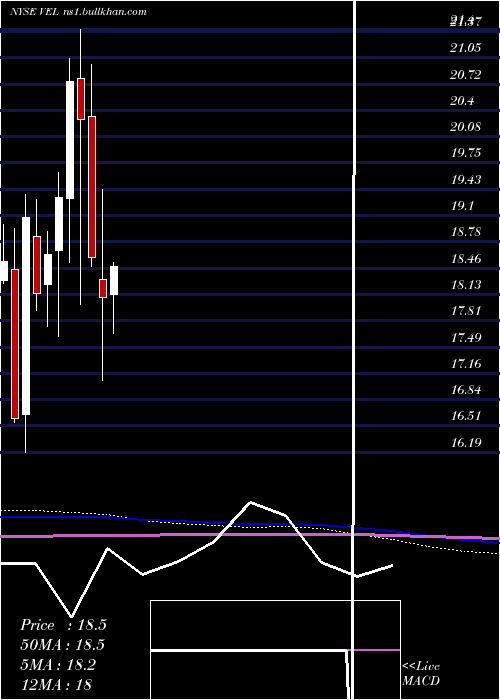Viewport: 500px width, 700px height.
Task: Select the 20.72 price axis label
Action: 466,74
